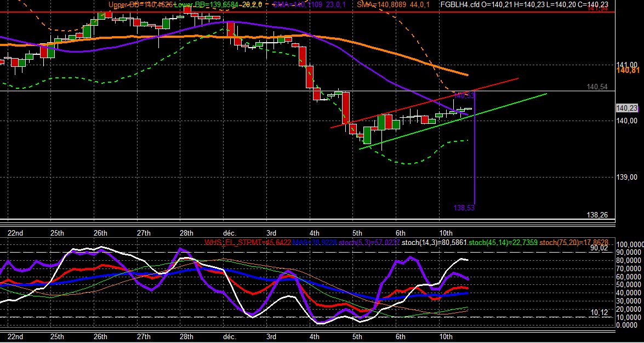
Task: Click the purple SMA=140,1109 23,0,1 label
Action: pos(310,4)
